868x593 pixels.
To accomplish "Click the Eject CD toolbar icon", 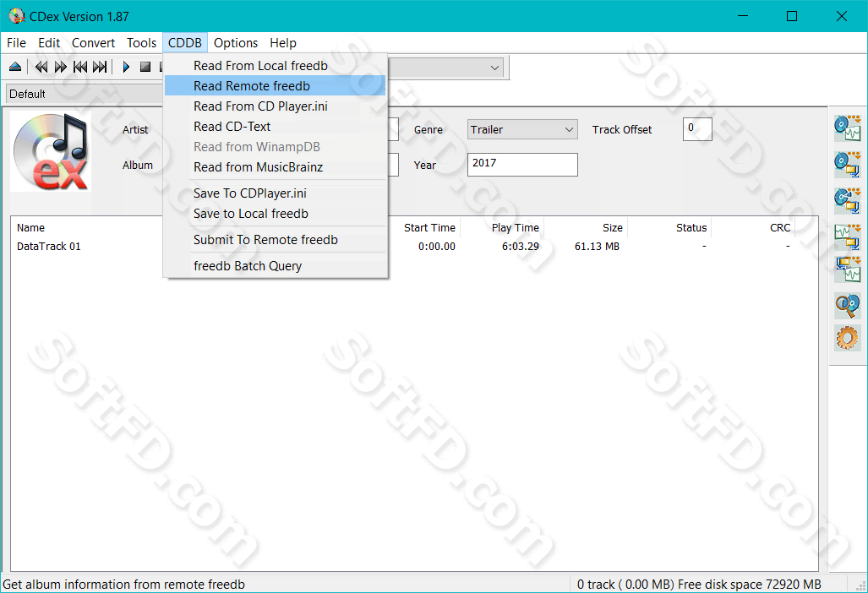I will pos(15,67).
